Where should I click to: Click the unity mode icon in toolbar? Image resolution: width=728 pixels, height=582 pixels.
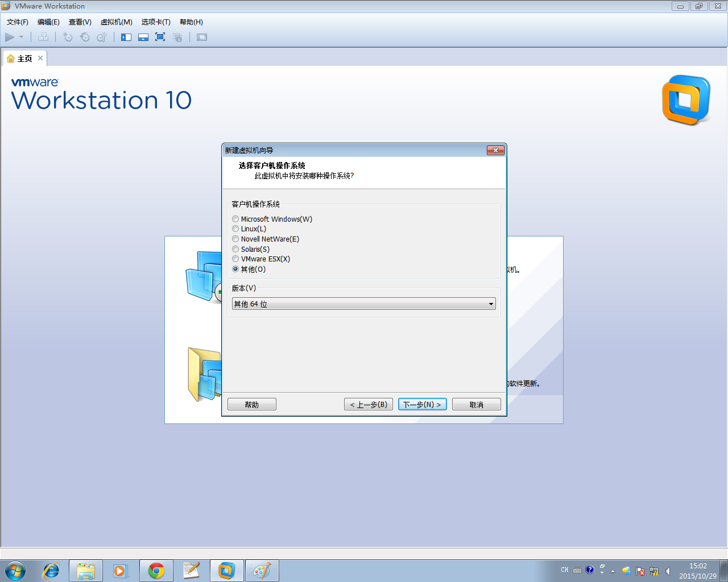pyautogui.click(x=177, y=37)
